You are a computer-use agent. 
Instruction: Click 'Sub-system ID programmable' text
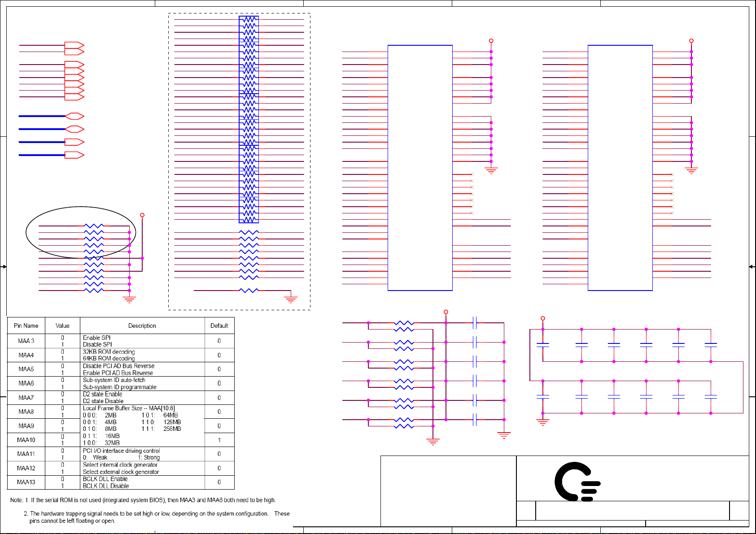coord(119,387)
